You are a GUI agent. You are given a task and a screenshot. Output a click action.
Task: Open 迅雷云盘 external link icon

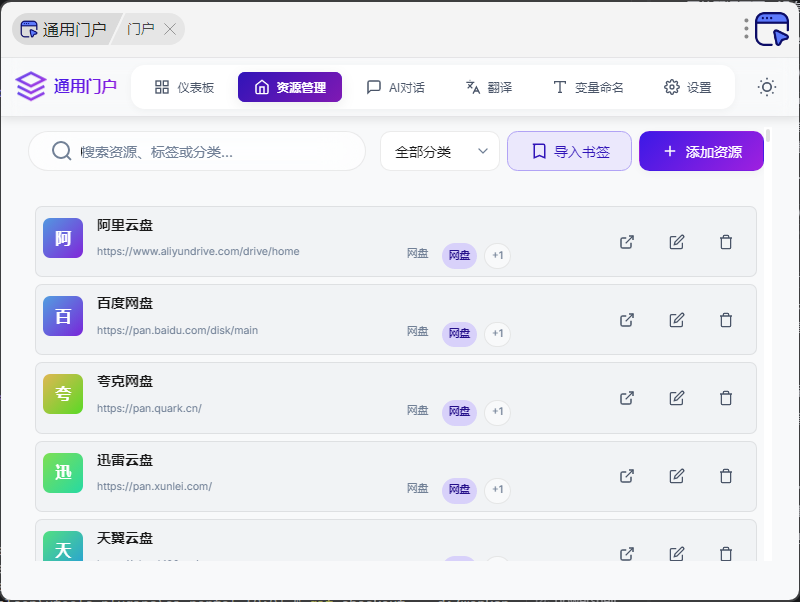627,476
